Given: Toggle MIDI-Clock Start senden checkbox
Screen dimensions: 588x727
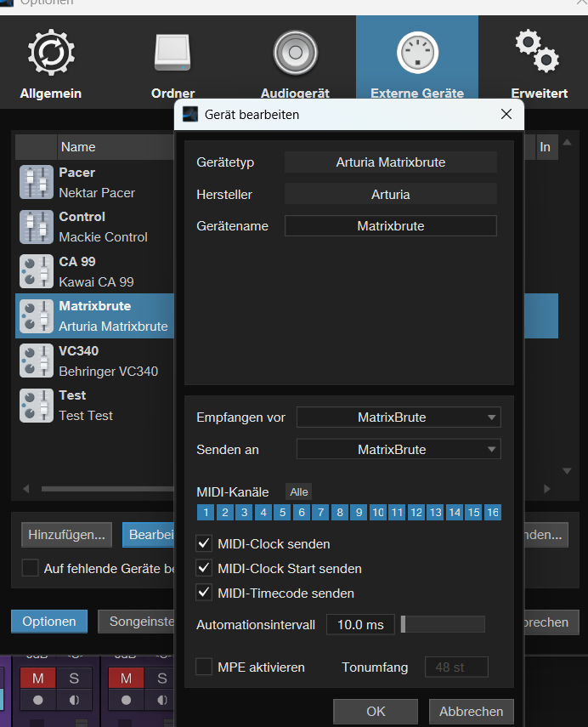Looking at the screenshot, I should [x=204, y=568].
